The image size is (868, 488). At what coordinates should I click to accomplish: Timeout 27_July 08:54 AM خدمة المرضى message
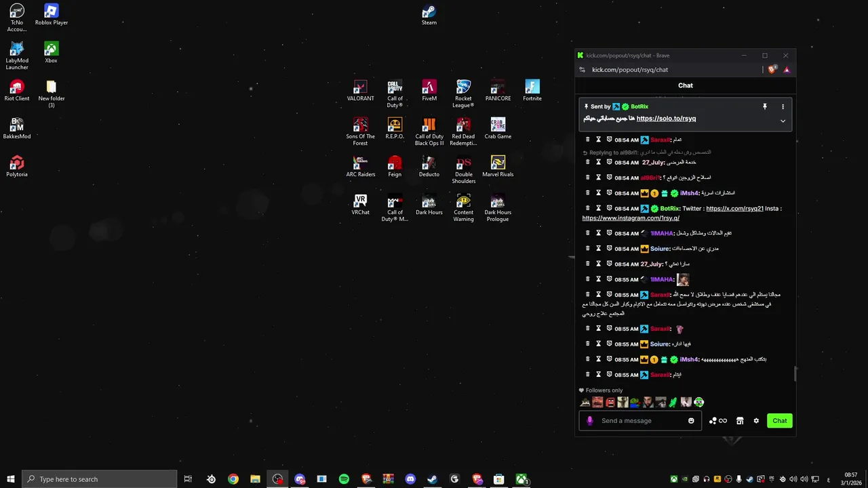click(598, 163)
